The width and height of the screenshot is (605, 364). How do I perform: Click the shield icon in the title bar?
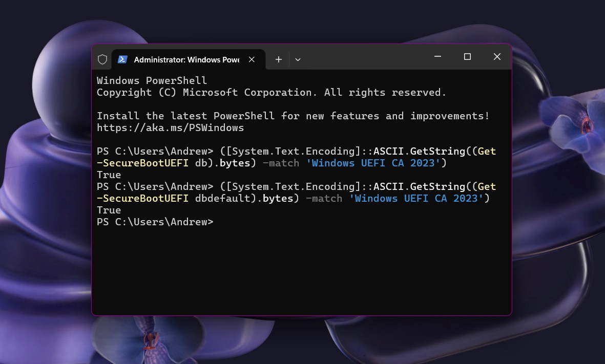[102, 59]
